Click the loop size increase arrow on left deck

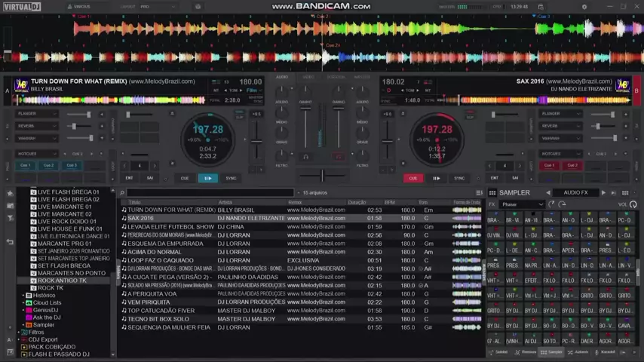pos(155,166)
